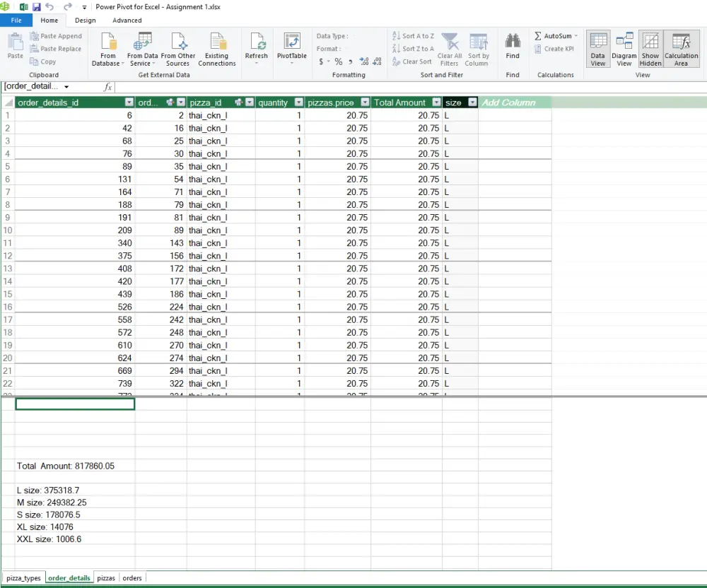Select the Total Amount measure cell
707x588 pixels.
click(75, 466)
